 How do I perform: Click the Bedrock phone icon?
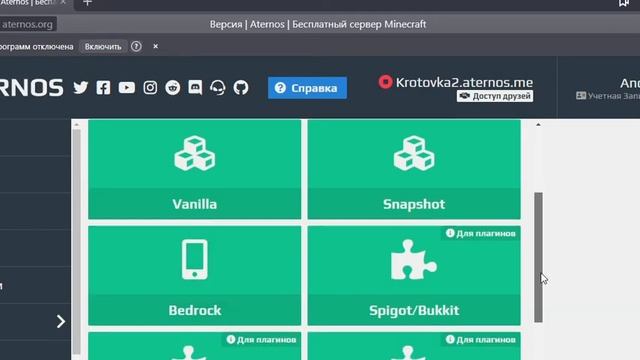[x=195, y=260]
